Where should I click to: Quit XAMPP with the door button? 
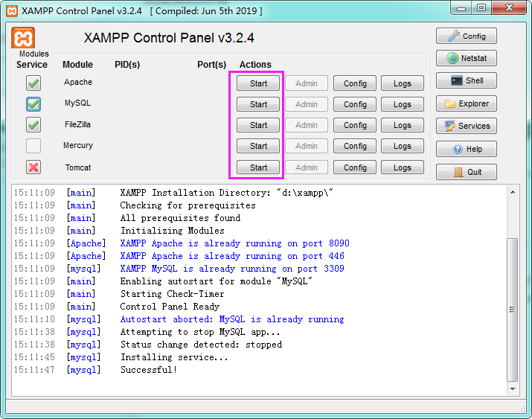tap(467, 172)
